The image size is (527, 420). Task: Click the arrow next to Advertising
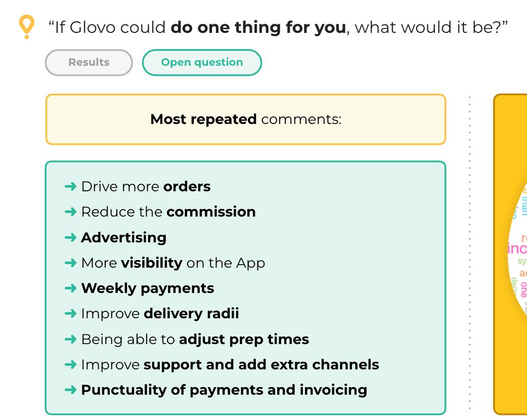tap(71, 237)
